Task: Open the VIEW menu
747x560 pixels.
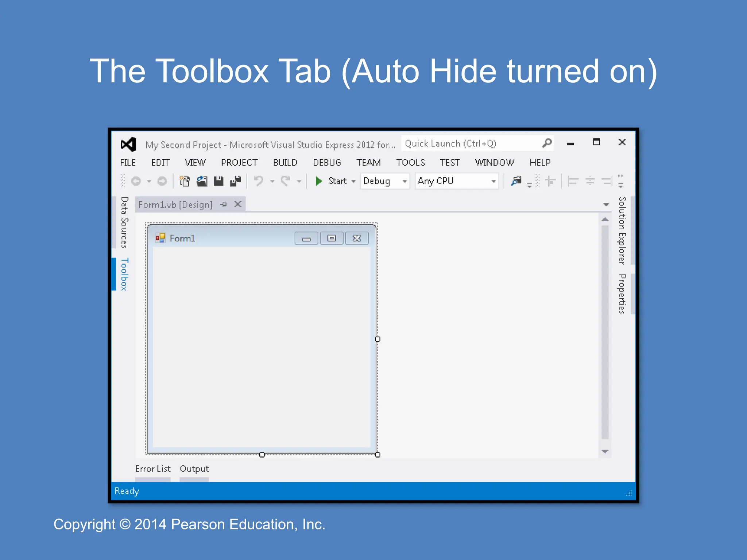Action: coord(195,163)
